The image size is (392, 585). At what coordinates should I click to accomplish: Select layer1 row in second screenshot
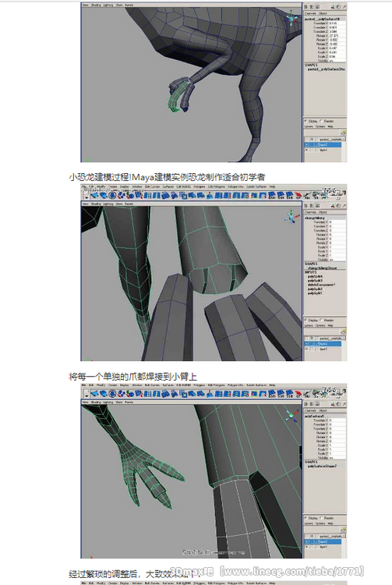[x=323, y=349]
